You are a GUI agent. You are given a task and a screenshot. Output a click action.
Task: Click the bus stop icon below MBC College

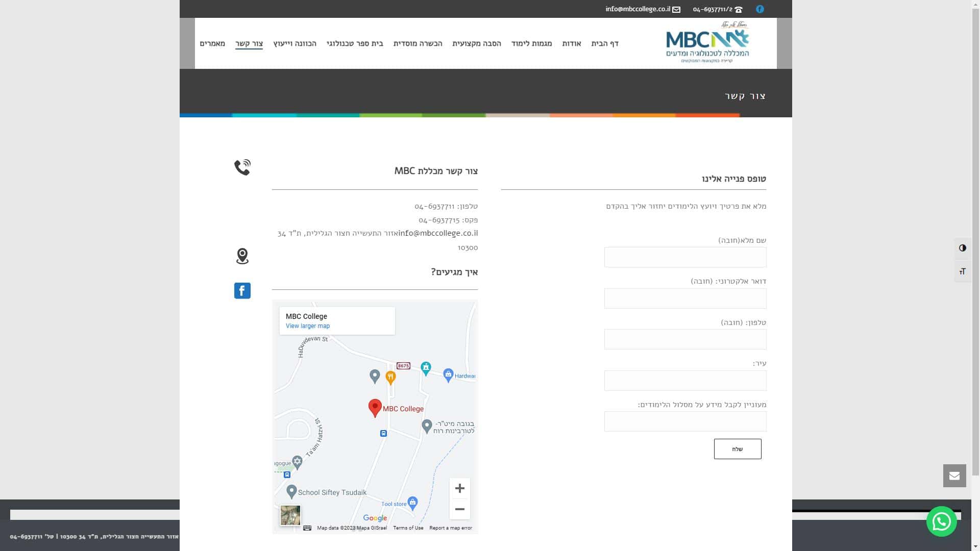tap(383, 434)
